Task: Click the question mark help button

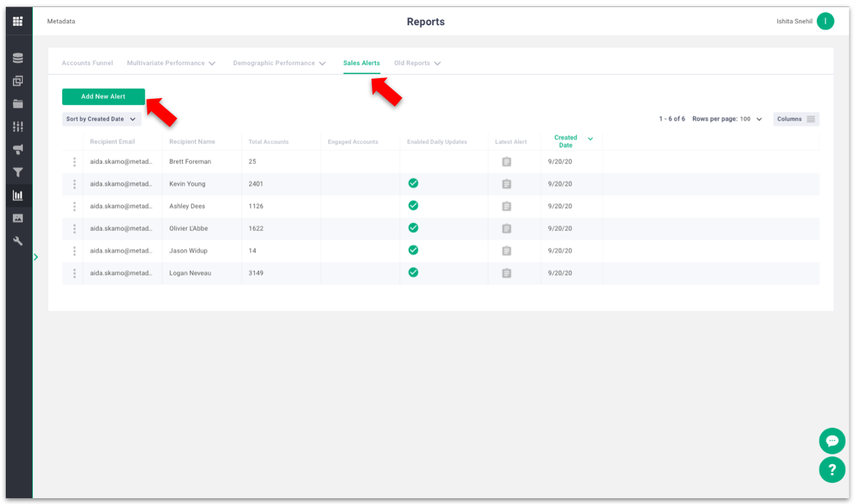Action: [832, 469]
